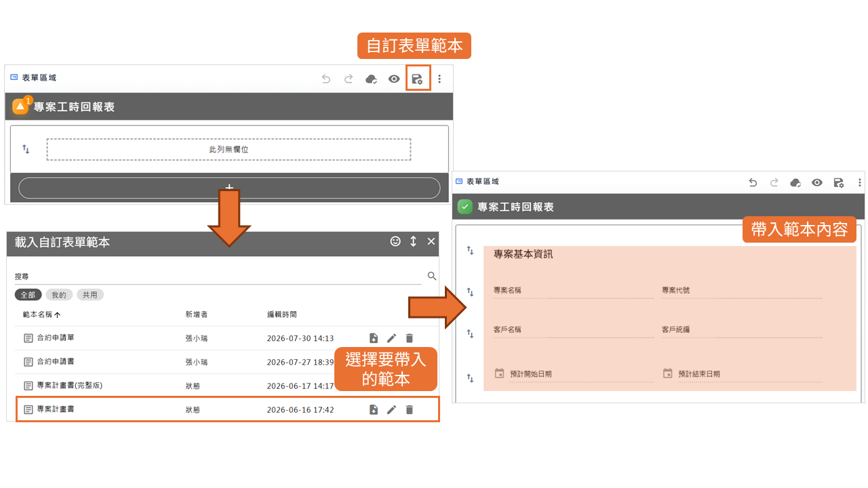This screenshot has width=868, height=488.
Task: Click the orange warning icon beside 專案工時回報表
Action: pos(21,106)
